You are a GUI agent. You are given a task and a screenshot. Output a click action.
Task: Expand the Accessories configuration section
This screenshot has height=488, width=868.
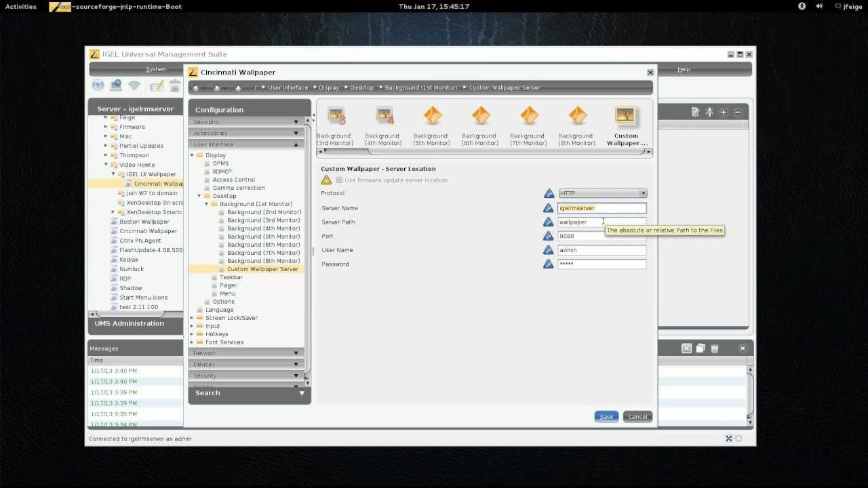click(248, 133)
